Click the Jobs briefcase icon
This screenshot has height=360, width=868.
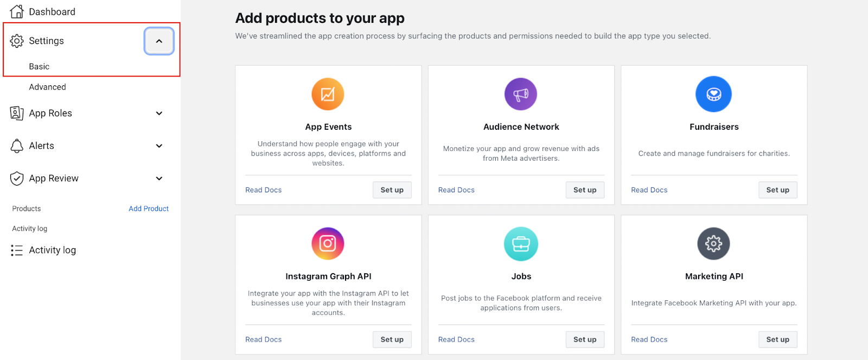pos(521,244)
